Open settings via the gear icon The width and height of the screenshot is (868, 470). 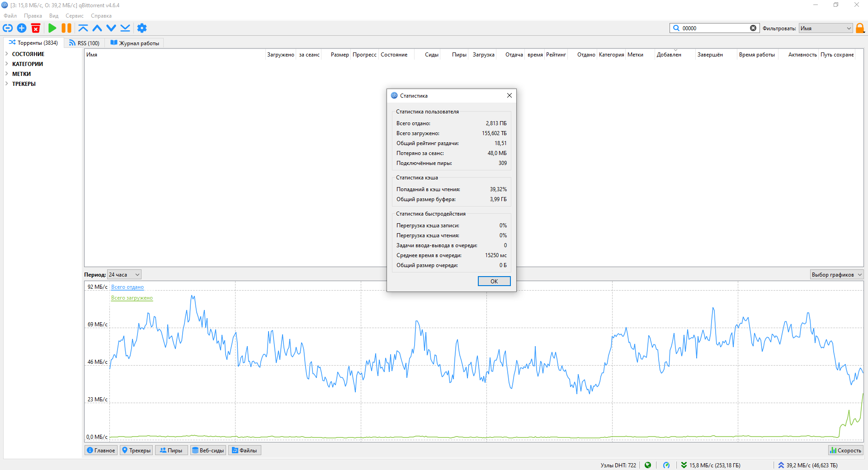(142, 28)
